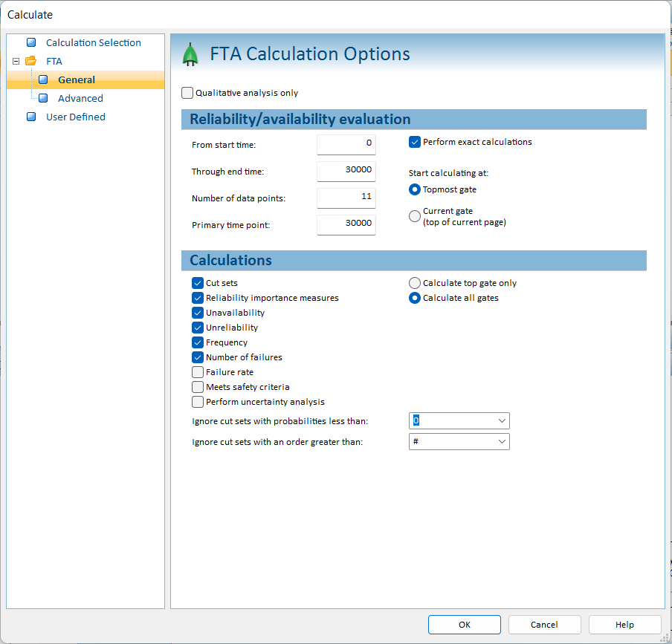Viewport: 672px width, 644px height.
Task: Open Help for this dialog
Action: point(624,625)
